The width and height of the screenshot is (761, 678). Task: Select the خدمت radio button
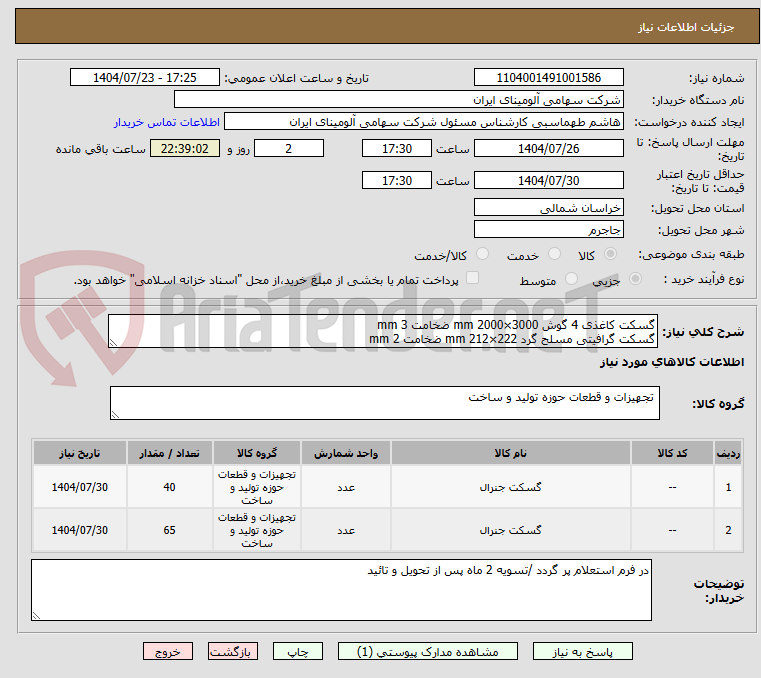coord(554,254)
